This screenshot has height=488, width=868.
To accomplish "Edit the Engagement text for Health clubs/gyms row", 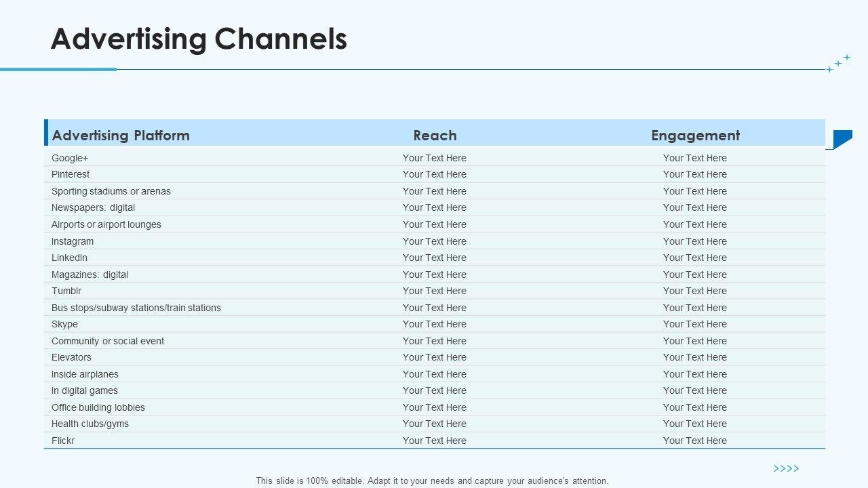I will (695, 424).
